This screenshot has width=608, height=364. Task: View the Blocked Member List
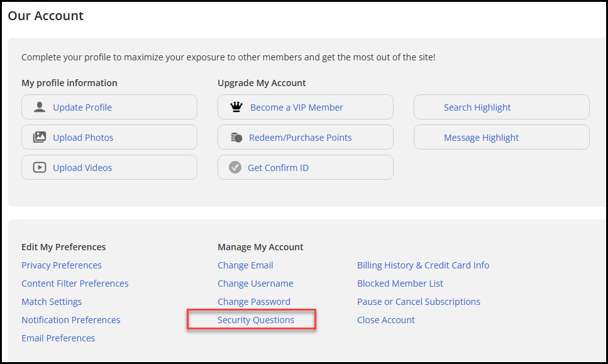[x=400, y=284]
